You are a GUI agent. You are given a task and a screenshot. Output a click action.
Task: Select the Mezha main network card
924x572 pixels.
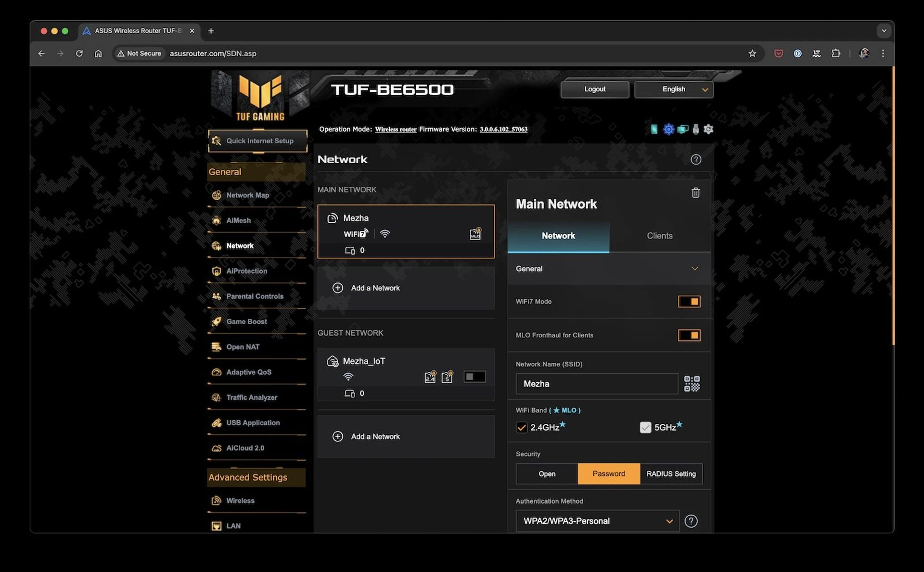click(x=406, y=231)
